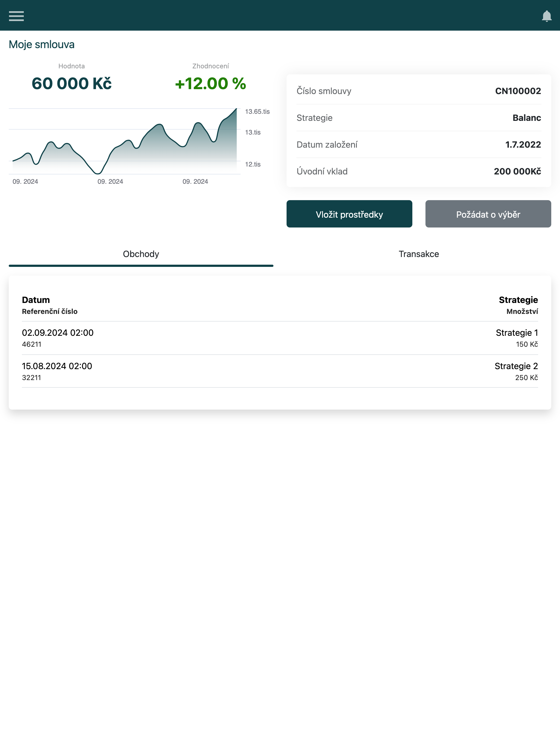Image resolution: width=560 pixels, height=747 pixels.
Task: Click the Strategie column header
Action: click(518, 300)
